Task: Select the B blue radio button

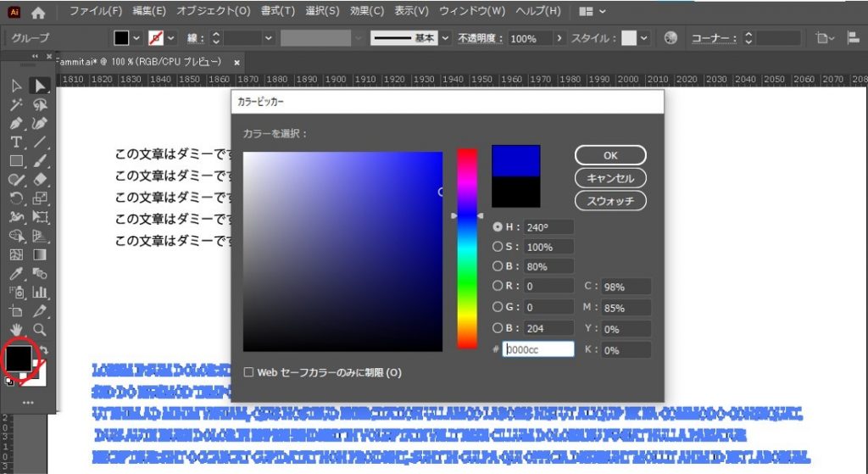Action: (497, 328)
